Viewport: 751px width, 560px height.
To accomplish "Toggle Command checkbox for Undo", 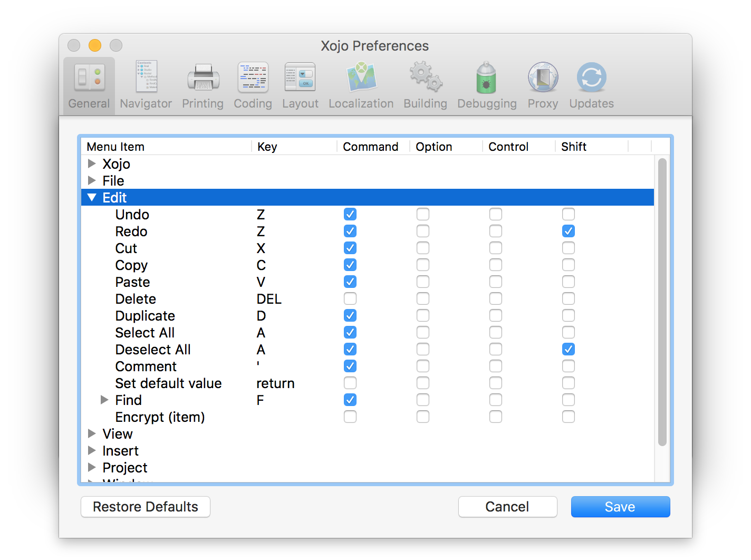I will pos(350,214).
